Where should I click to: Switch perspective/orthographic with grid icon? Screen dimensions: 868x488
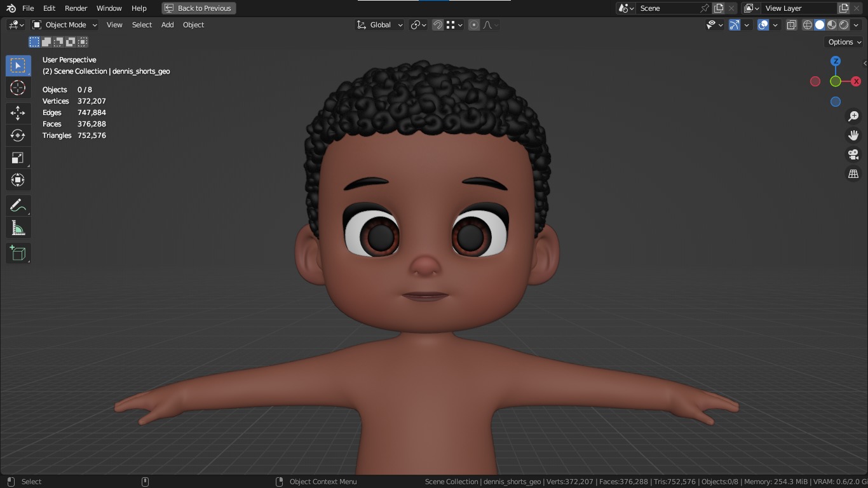853,173
